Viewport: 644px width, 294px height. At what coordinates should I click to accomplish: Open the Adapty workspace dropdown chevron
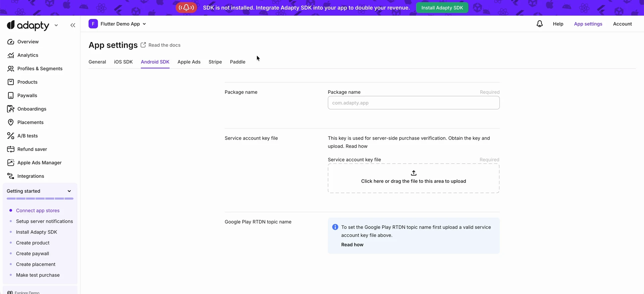(56, 25)
